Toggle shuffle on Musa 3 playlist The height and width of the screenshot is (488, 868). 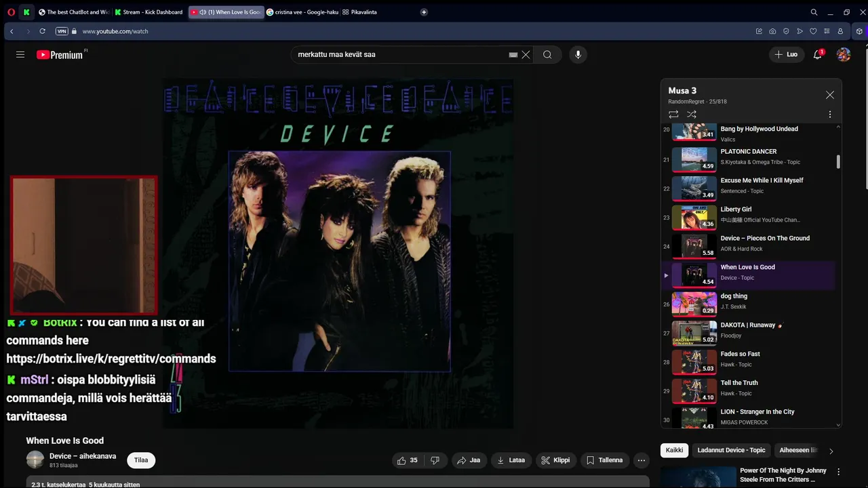tap(692, 115)
